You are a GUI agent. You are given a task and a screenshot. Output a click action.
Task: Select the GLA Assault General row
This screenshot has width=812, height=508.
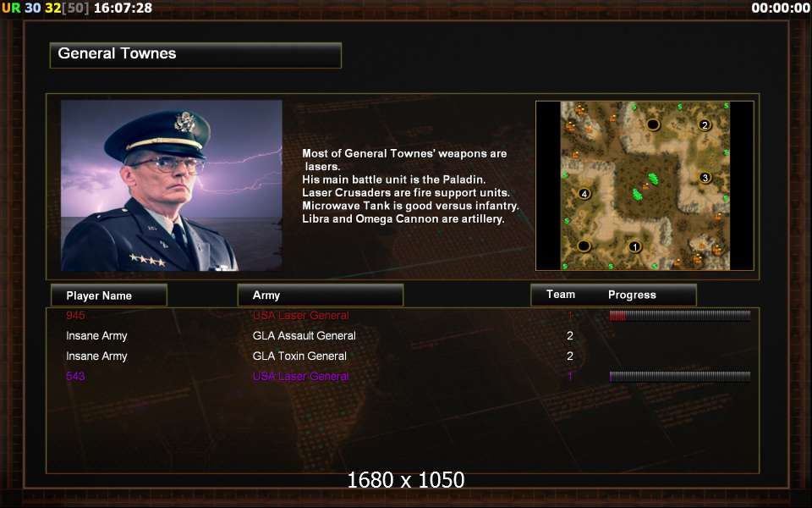[x=403, y=336]
